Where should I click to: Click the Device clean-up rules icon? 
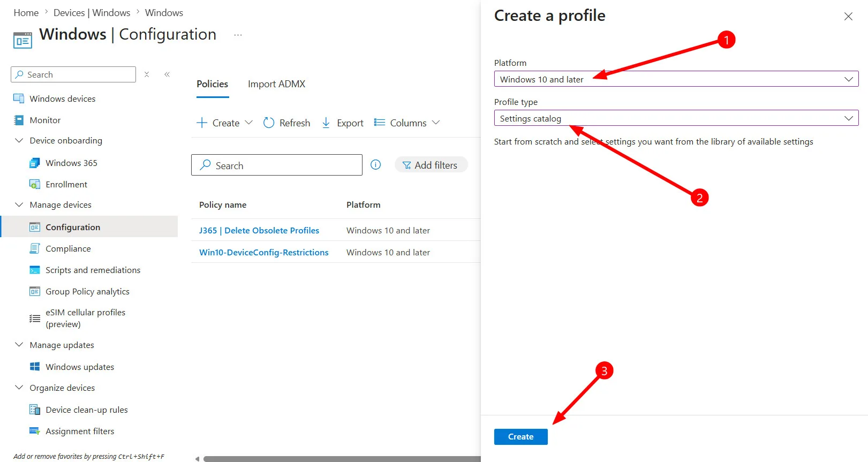point(35,410)
